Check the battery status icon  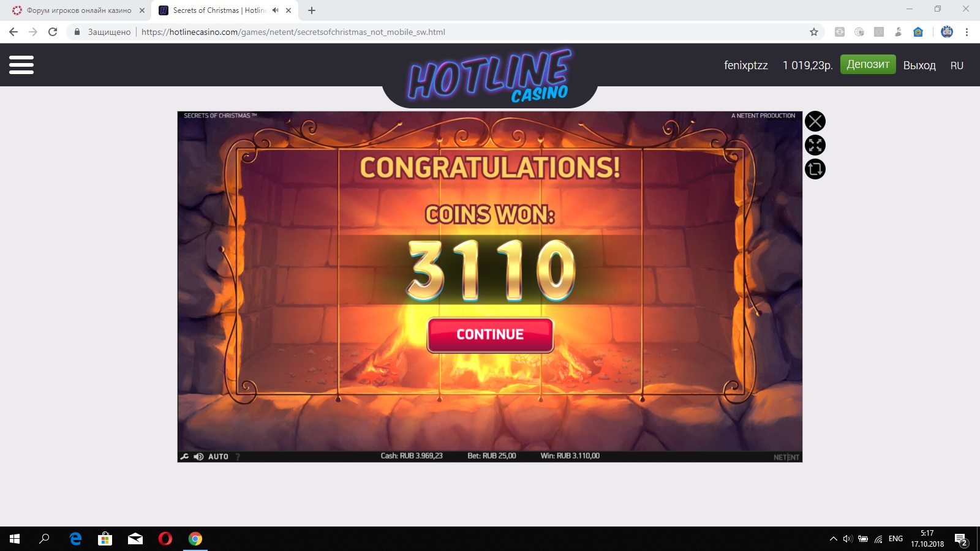(863, 539)
